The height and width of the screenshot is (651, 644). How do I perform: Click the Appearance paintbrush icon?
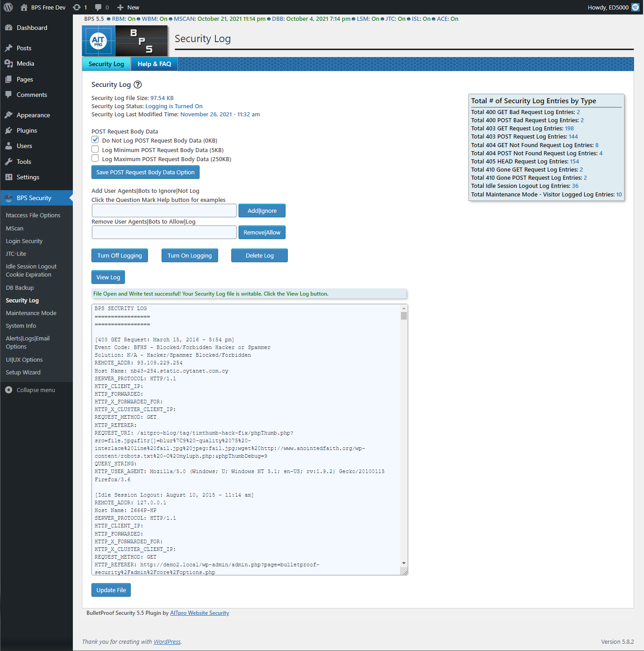pos(9,115)
